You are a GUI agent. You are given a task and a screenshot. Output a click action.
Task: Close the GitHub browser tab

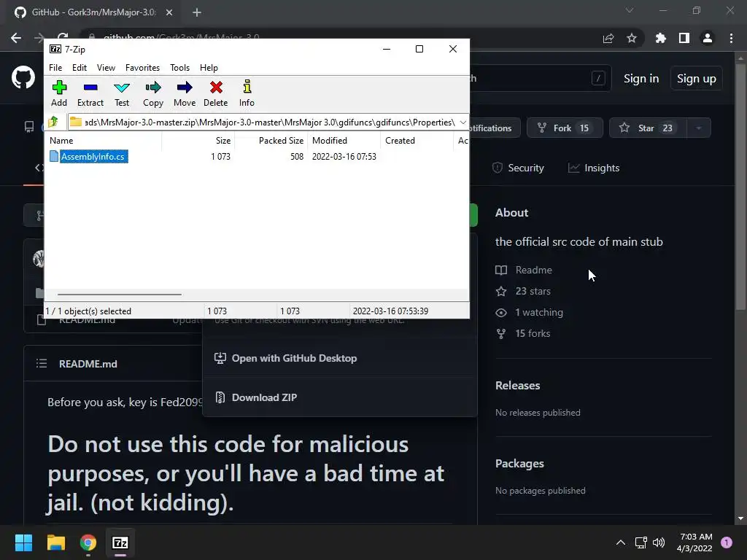[169, 12]
